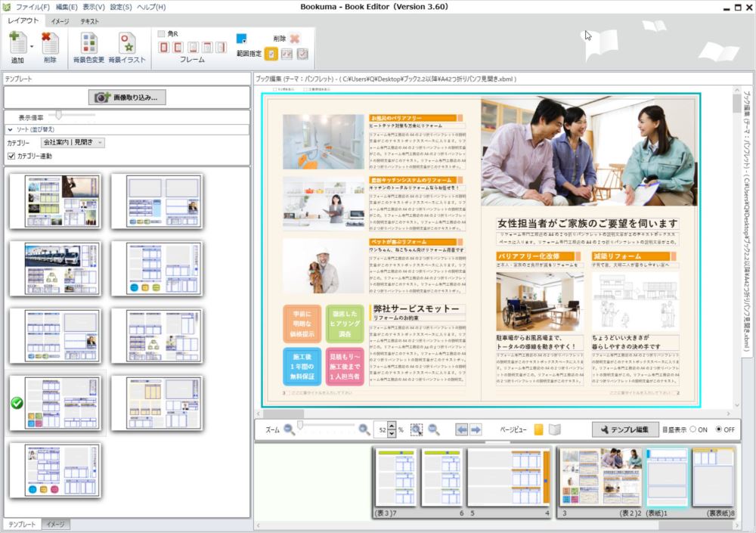This screenshot has height=533, width=756.
Task: Select the single page view icon
Action: point(538,429)
